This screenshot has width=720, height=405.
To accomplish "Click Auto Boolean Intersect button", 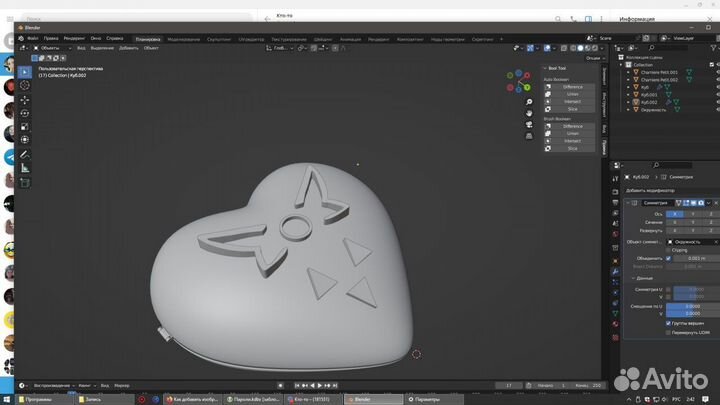I will pos(569,101).
